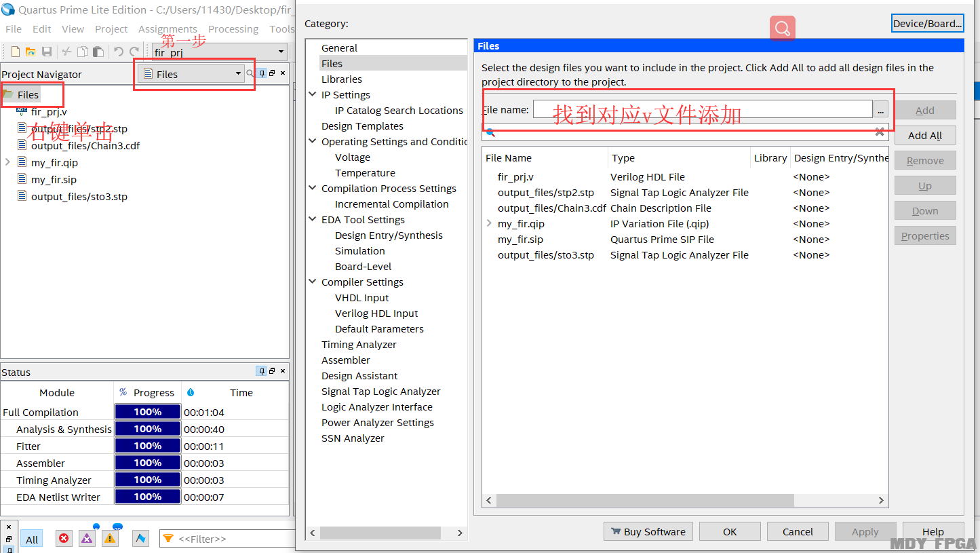980x553 pixels.
Task: Click the browse ellipsis beside File name
Action: click(x=881, y=109)
